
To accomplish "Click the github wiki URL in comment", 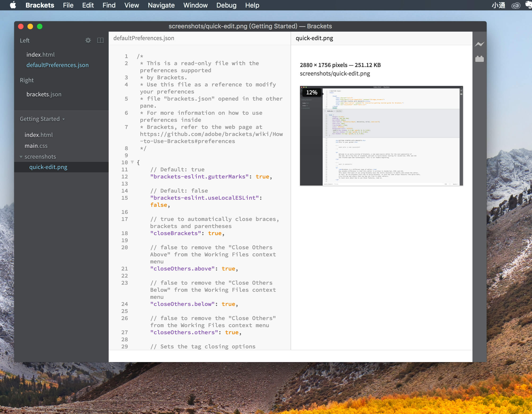I will pos(211,138).
